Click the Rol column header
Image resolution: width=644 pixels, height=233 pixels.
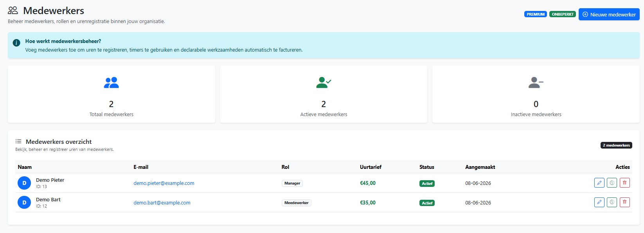(x=285, y=167)
